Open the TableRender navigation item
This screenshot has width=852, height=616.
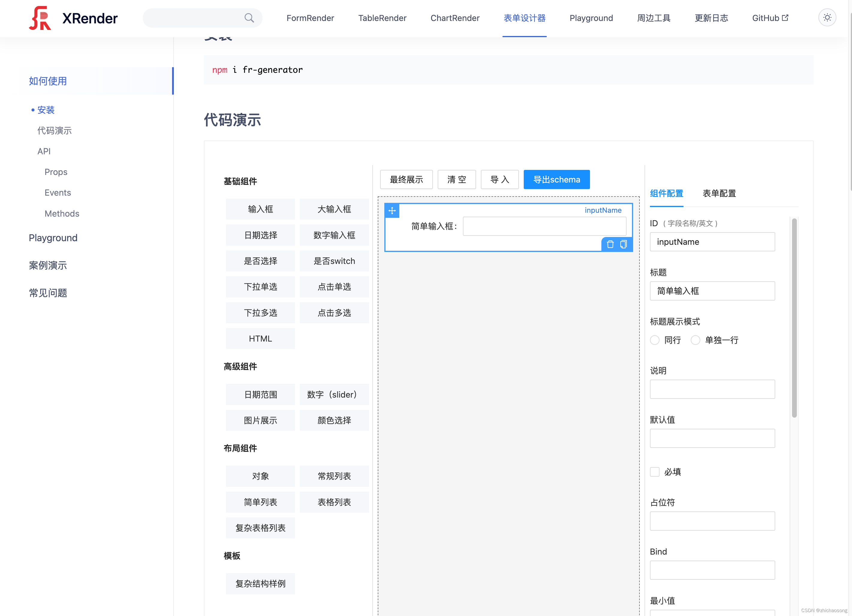[x=382, y=18]
